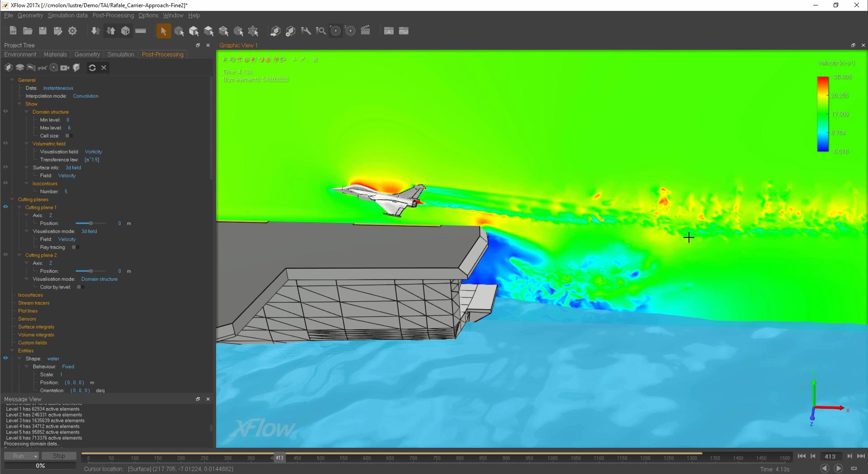Activate the arrow selection pointer tool
The height and width of the screenshot is (474, 868).
click(164, 31)
